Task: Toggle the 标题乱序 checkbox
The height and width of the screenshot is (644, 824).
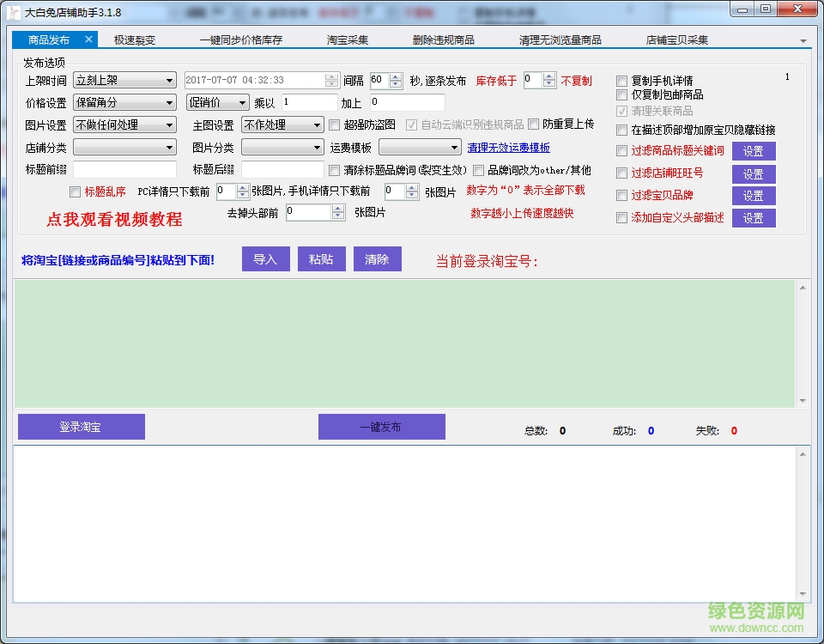Action: [75, 191]
